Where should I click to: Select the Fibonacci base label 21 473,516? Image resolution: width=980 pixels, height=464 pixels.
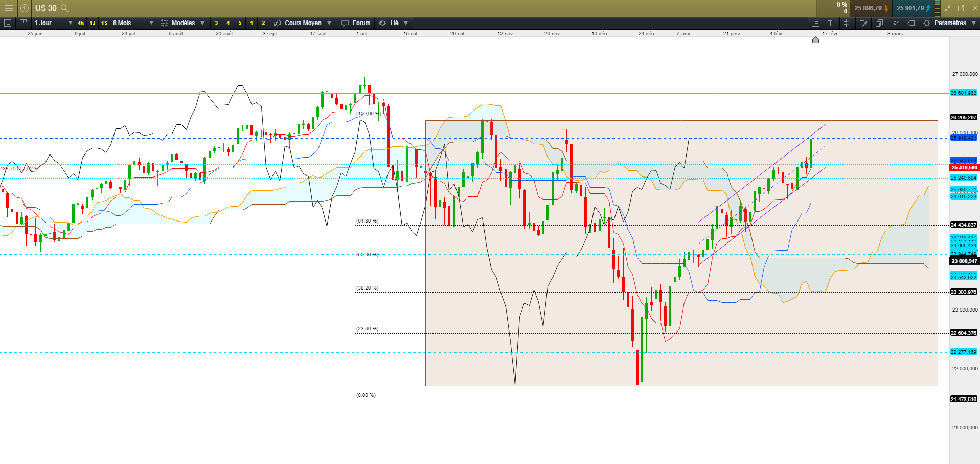point(964,400)
